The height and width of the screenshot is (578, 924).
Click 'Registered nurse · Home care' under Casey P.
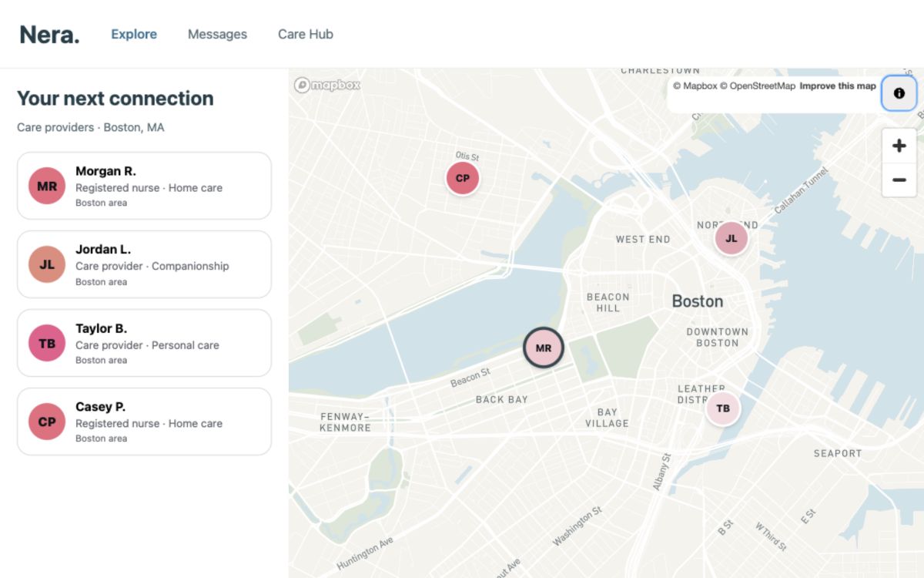pyautogui.click(x=149, y=423)
